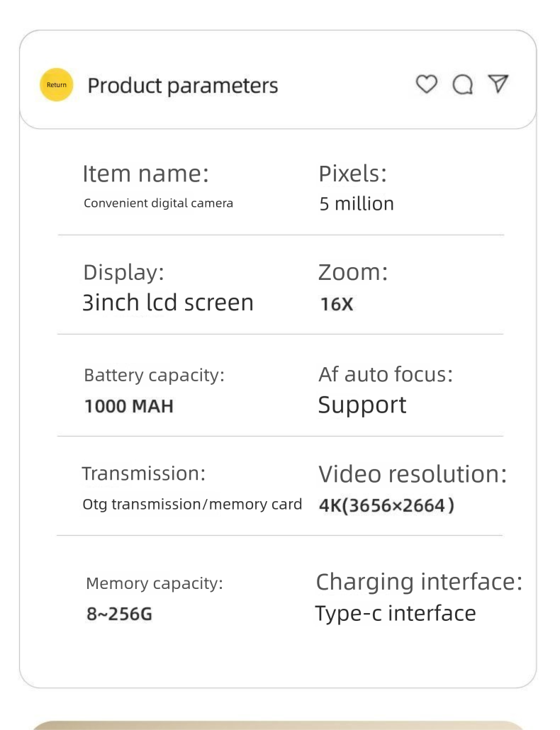Screen dimensions: 560x730
Task: Click the Video resolution label
Action: (x=413, y=474)
